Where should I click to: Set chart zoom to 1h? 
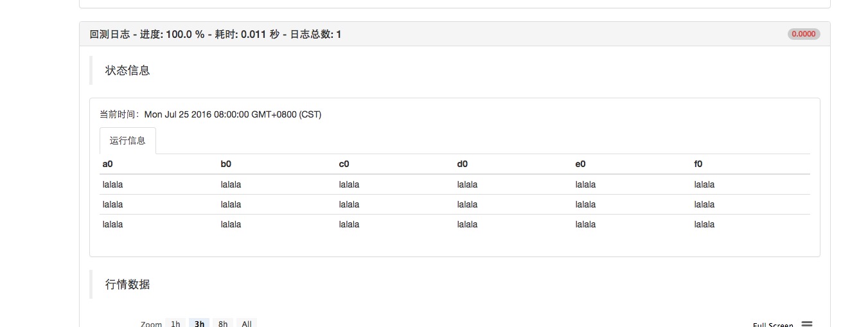(175, 324)
